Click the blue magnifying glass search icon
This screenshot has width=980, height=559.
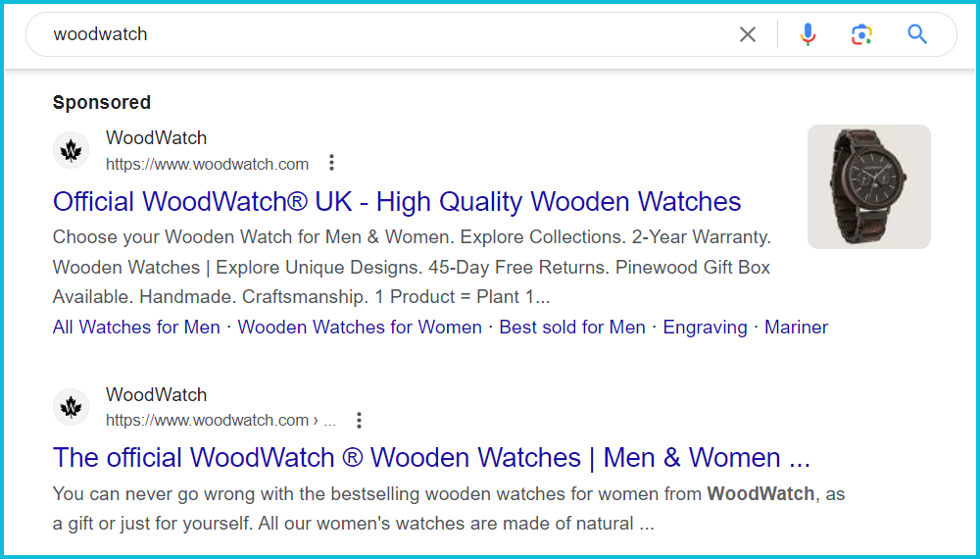click(x=917, y=34)
